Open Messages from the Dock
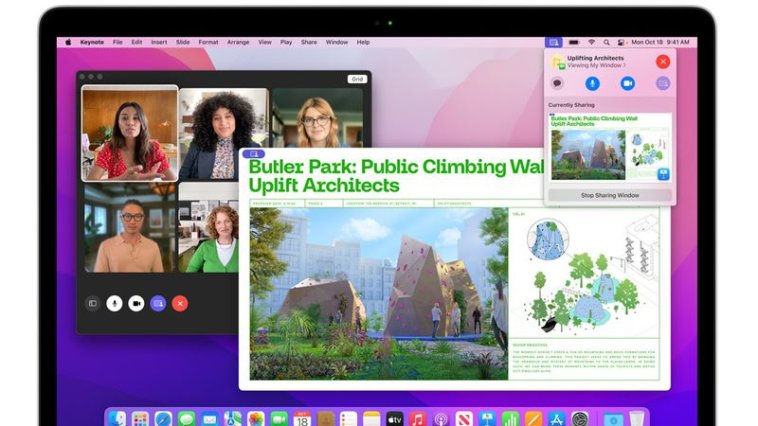This screenshot has width=758, height=426. pyautogui.click(x=187, y=419)
